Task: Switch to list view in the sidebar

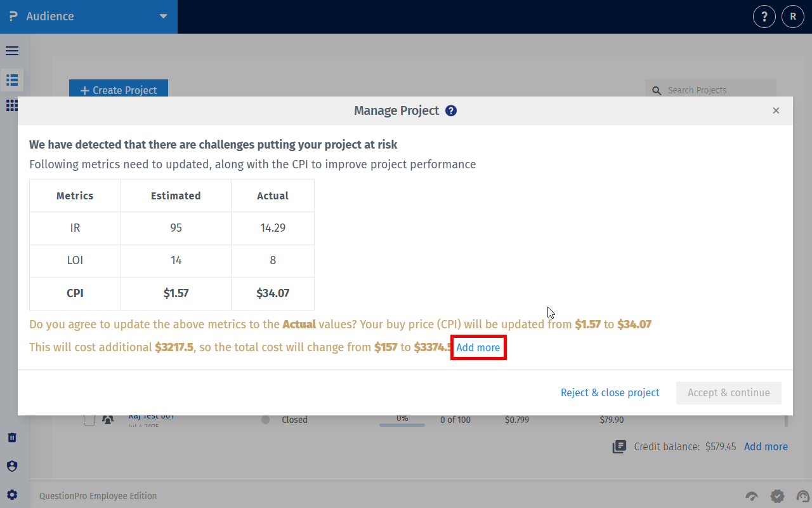Action: tap(11, 80)
